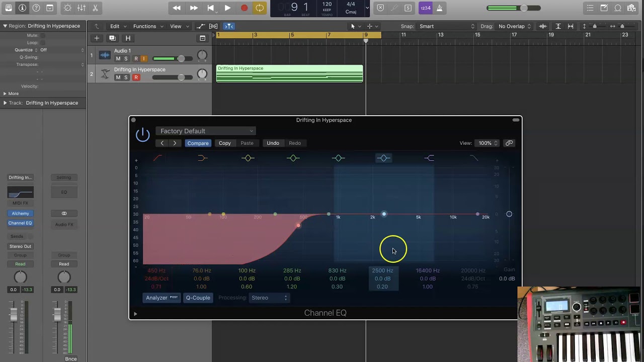Collapse the Region inspector triangle
This screenshot has width=644, height=362.
click(x=5, y=26)
